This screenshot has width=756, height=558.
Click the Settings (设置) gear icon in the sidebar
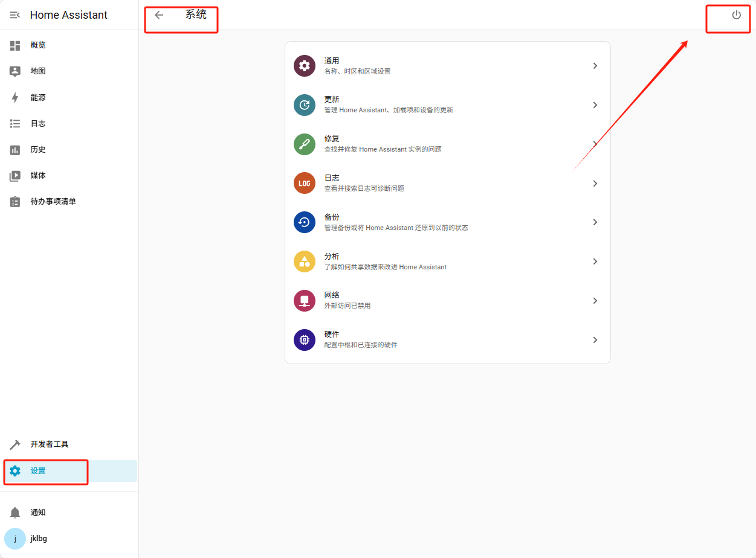point(15,471)
